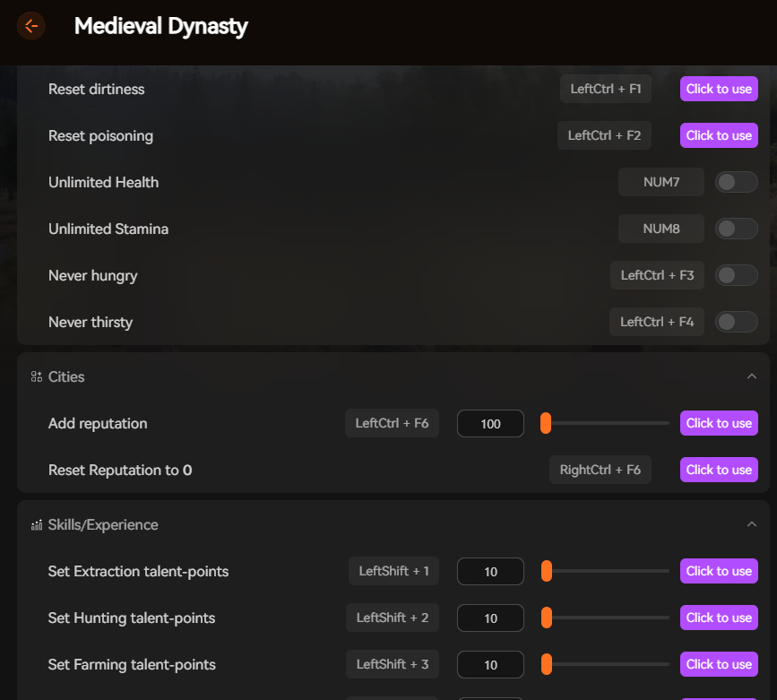Toggle Never hungry on

tap(736, 275)
